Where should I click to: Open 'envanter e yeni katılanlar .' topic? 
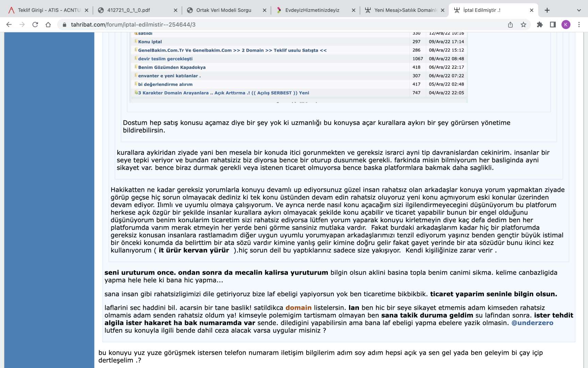coord(169,76)
